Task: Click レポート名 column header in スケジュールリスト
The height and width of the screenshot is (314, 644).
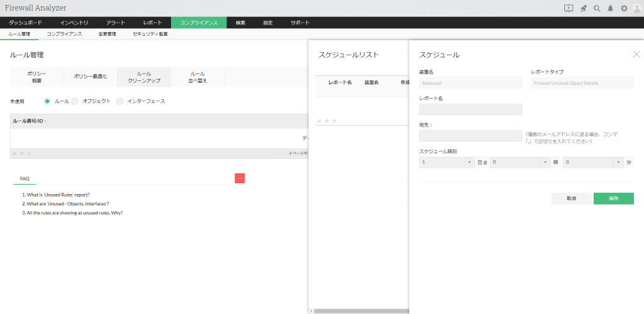Action: pyautogui.click(x=340, y=82)
